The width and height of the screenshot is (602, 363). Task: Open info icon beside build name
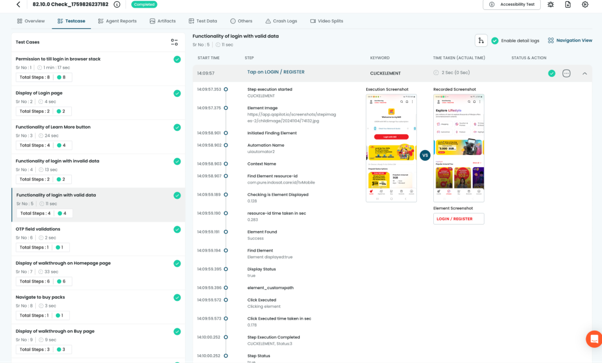click(x=117, y=5)
